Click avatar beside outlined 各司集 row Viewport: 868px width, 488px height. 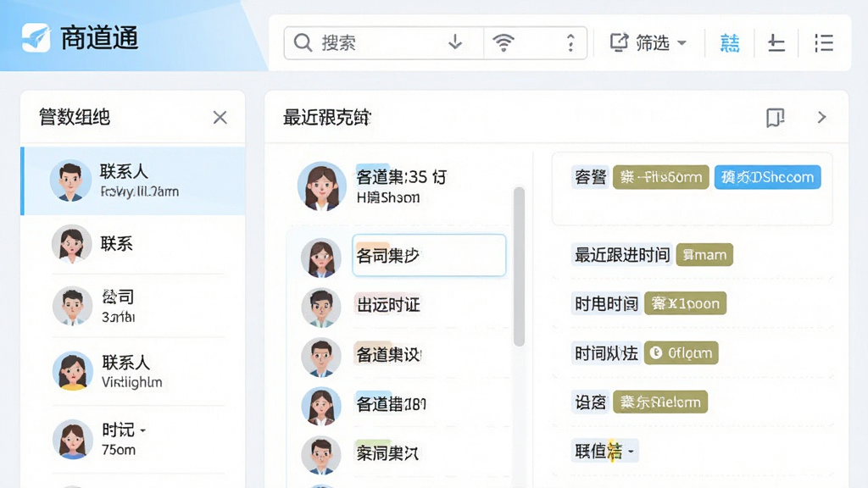tap(321, 258)
